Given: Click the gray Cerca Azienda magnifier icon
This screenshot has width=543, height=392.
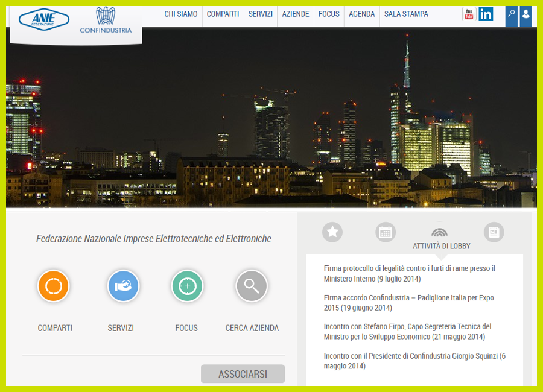Looking at the screenshot, I should tap(252, 286).
